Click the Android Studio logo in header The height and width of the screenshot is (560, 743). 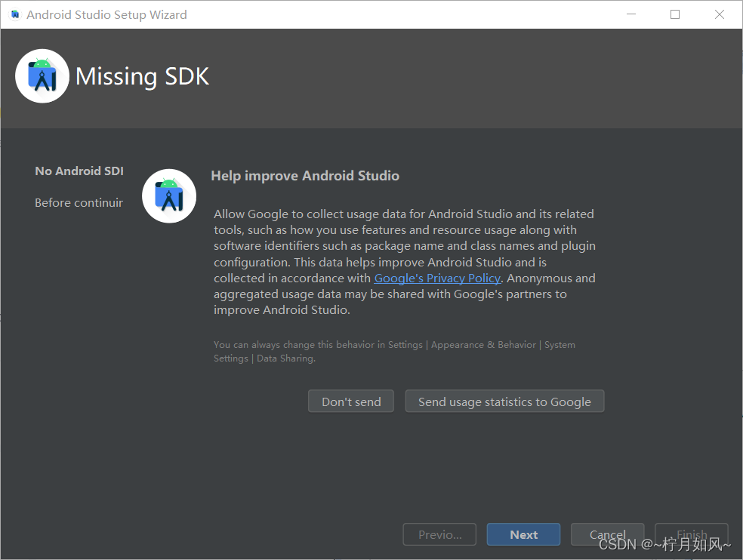(42, 75)
